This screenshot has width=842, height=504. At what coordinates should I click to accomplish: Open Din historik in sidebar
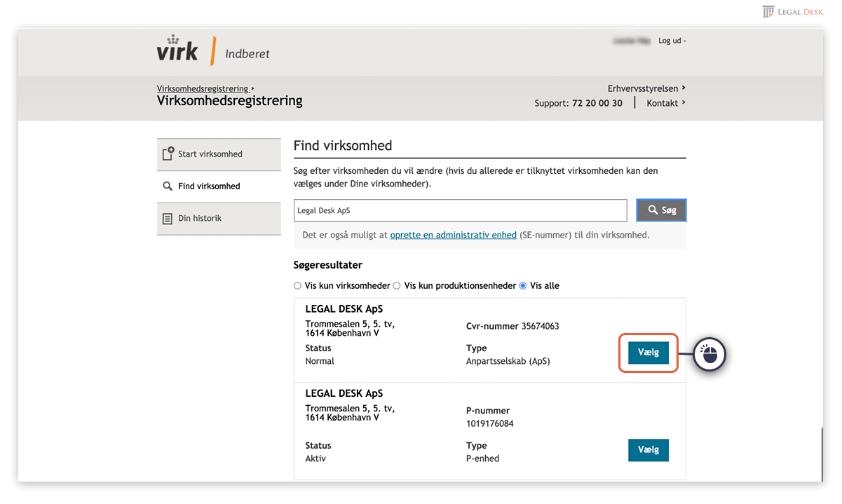pos(219,219)
